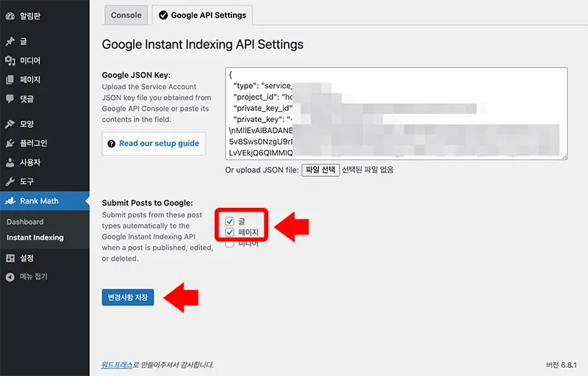Click the 페이지 pages icon in sidebar

10,79
